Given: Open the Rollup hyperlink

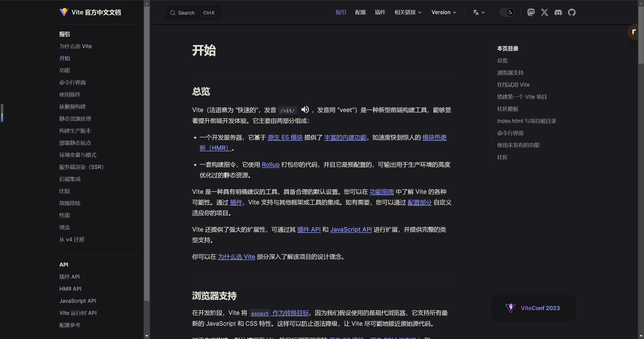Looking at the screenshot, I should [x=270, y=165].
